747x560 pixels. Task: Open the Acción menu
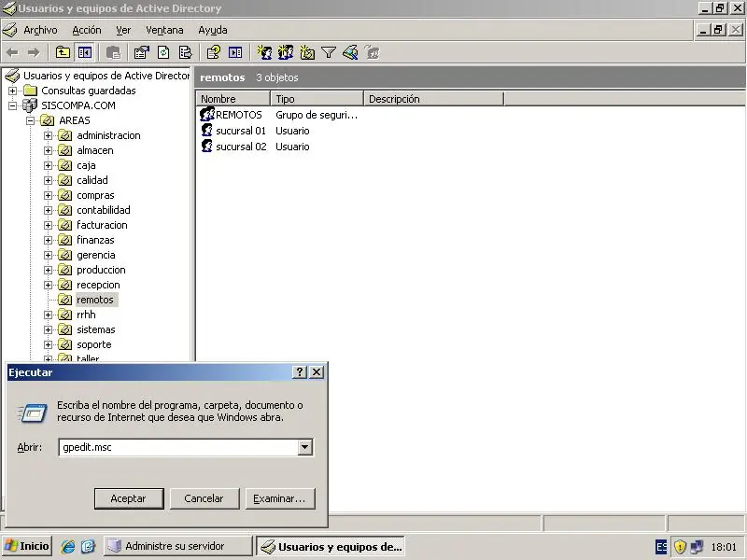coord(87,30)
